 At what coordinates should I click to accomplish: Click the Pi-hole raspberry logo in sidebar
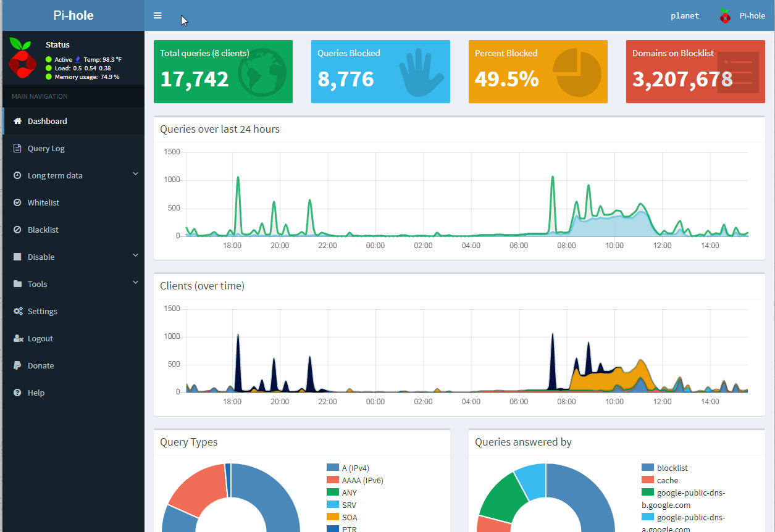[x=22, y=57]
